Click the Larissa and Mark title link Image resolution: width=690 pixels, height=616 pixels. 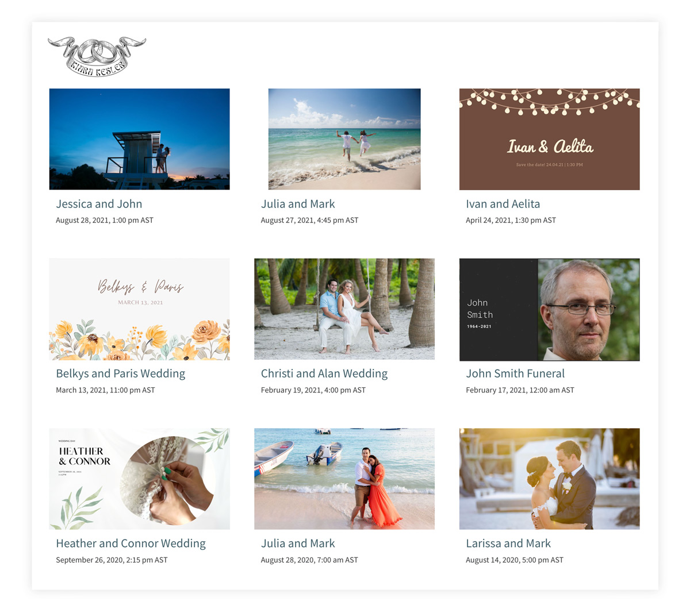508,544
